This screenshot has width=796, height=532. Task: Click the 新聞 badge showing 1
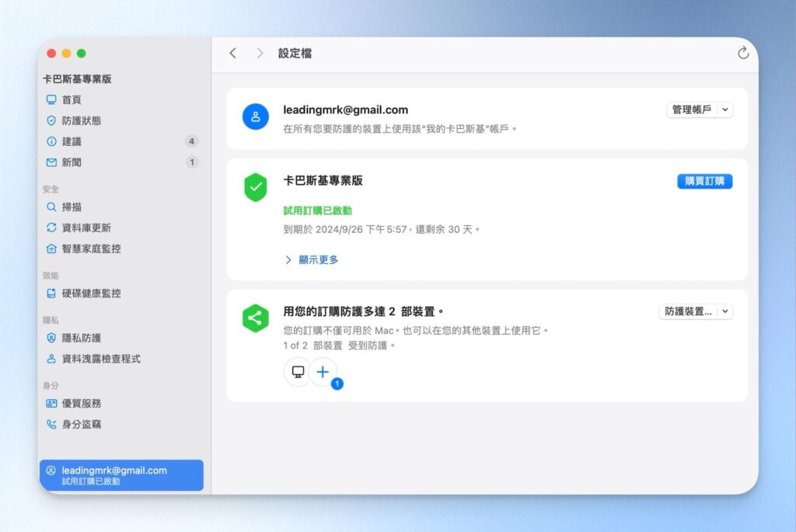(191, 162)
